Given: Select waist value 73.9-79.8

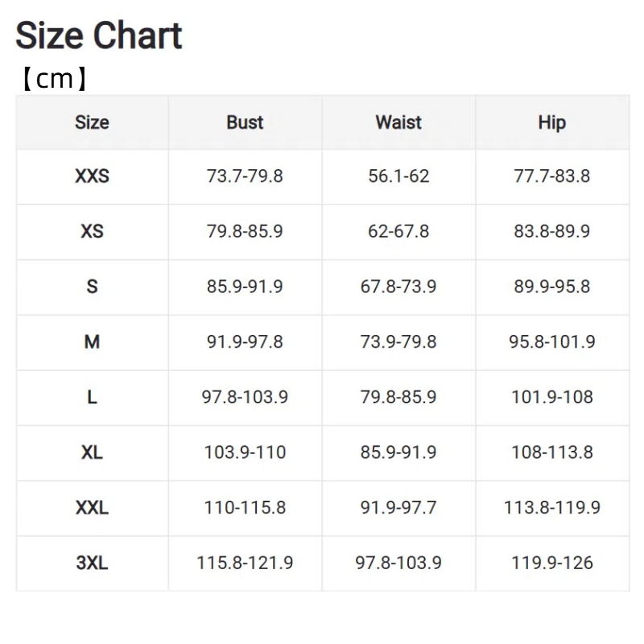Looking at the screenshot, I should pos(398,341).
